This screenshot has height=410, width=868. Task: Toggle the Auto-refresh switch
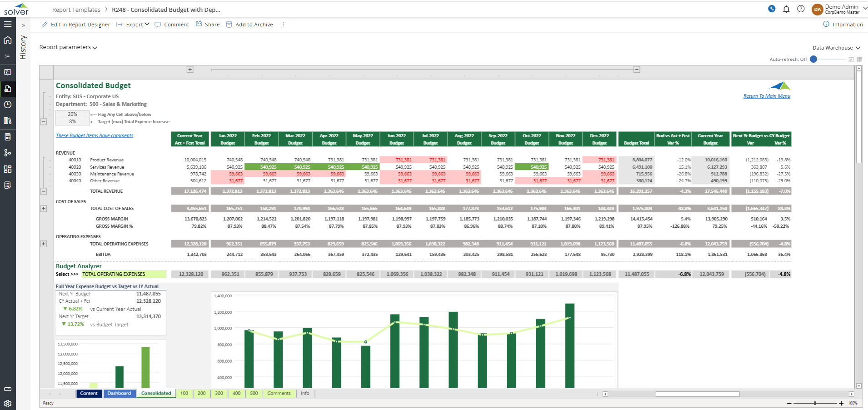click(x=814, y=59)
